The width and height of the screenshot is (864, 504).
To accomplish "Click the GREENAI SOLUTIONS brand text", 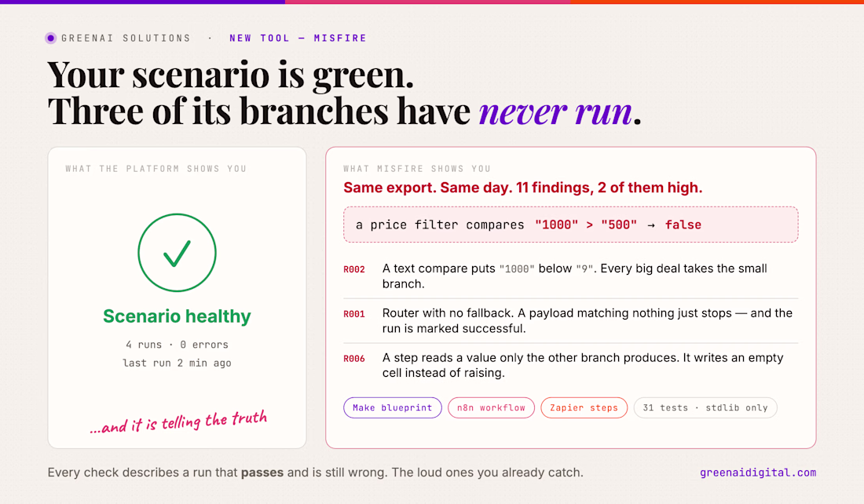I will point(126,38).
